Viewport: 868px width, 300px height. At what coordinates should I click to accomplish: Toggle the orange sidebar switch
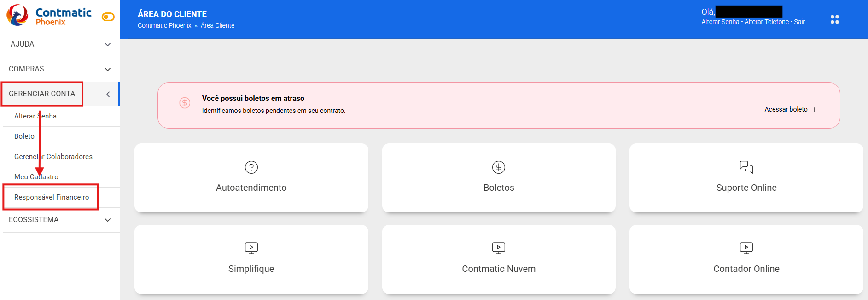click(108, 17)
